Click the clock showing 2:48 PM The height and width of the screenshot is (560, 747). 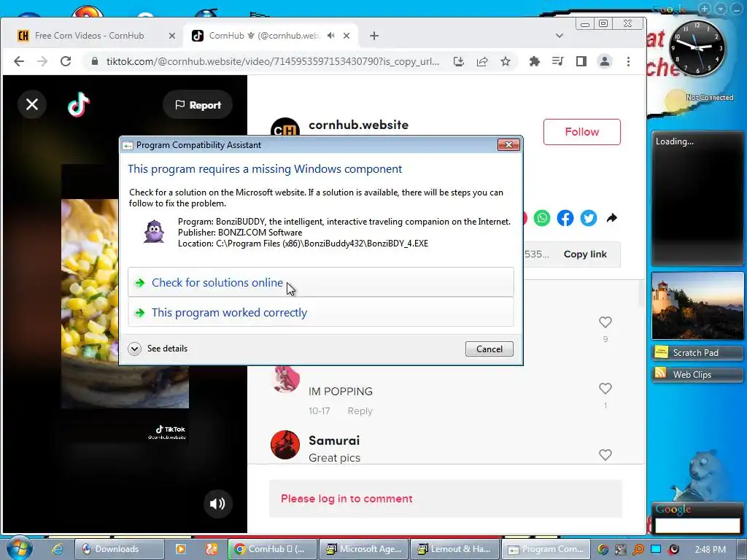coord(711,550)
